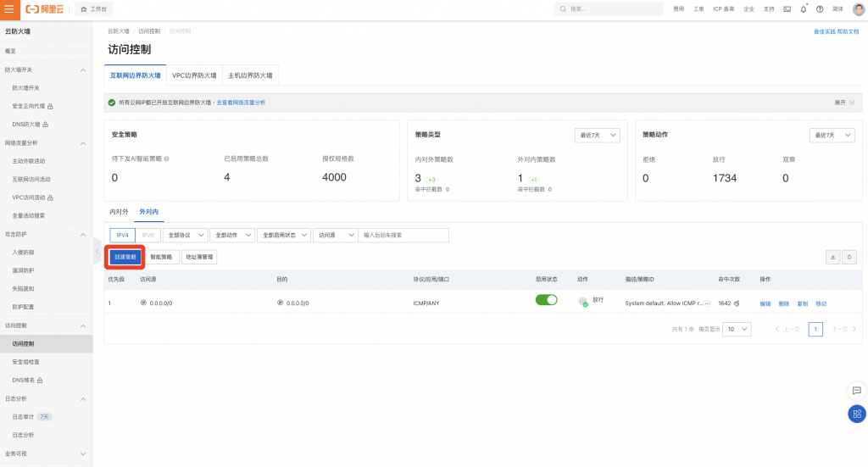The height and width of the screenshot is (467, 868).
Task: Click the 地址簿管理 button
Action: click(199, 257)
